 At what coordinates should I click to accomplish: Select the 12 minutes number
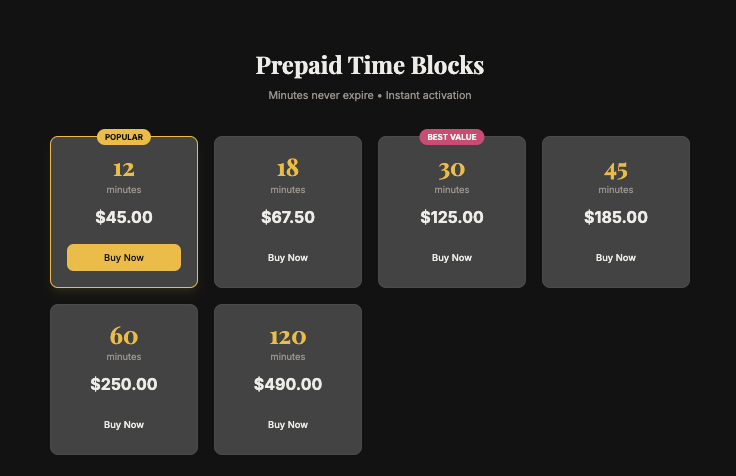[x=124, y=169]
